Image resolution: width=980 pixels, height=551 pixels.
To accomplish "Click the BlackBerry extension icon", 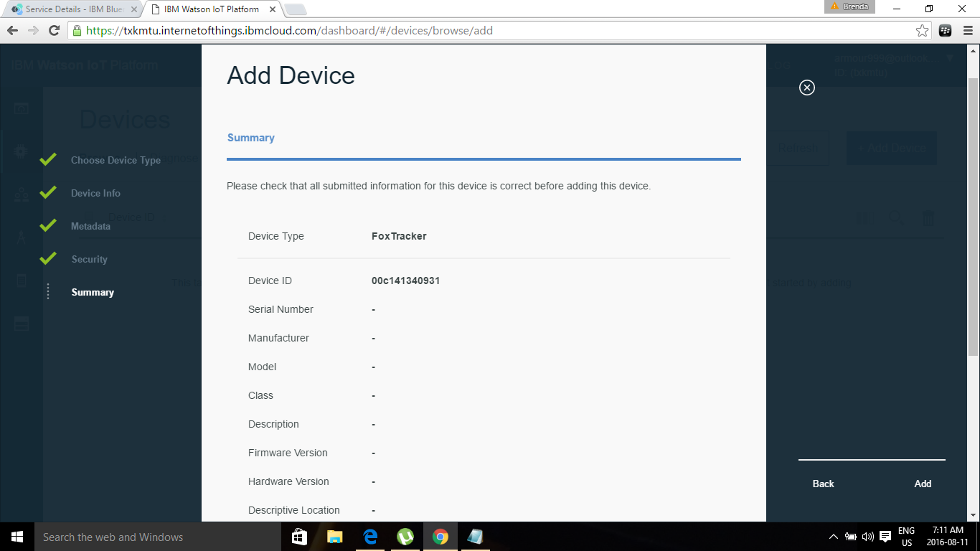I will click(946, 30).
